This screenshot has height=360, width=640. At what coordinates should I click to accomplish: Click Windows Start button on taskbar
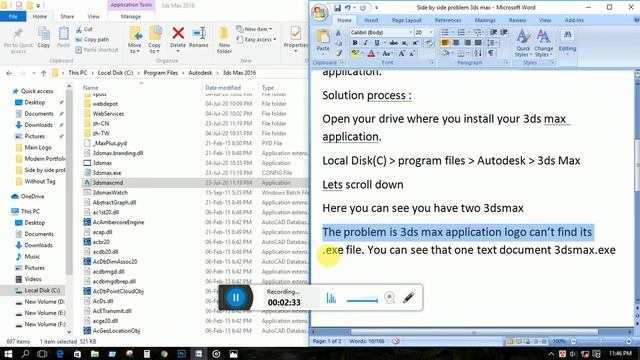pyautogui.click(x=8, y=353)
